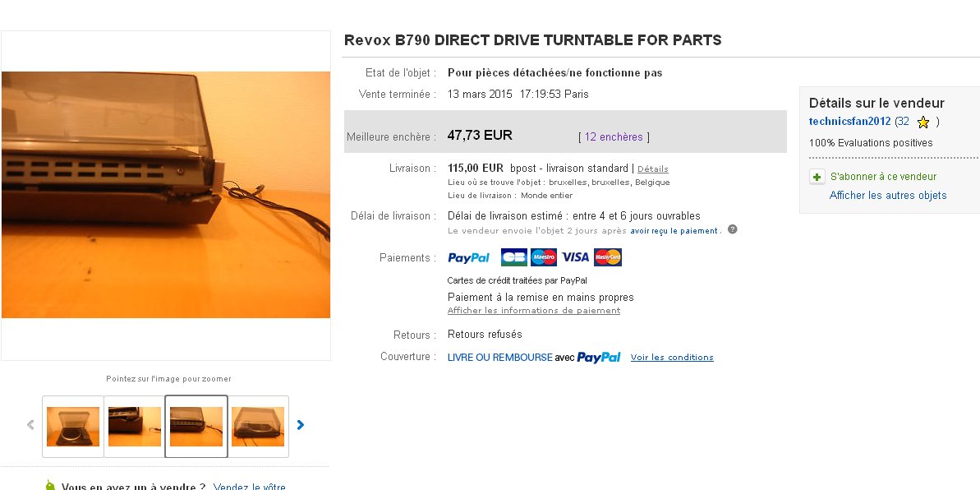Select the first turntable thumbnail

click(73, 426)
